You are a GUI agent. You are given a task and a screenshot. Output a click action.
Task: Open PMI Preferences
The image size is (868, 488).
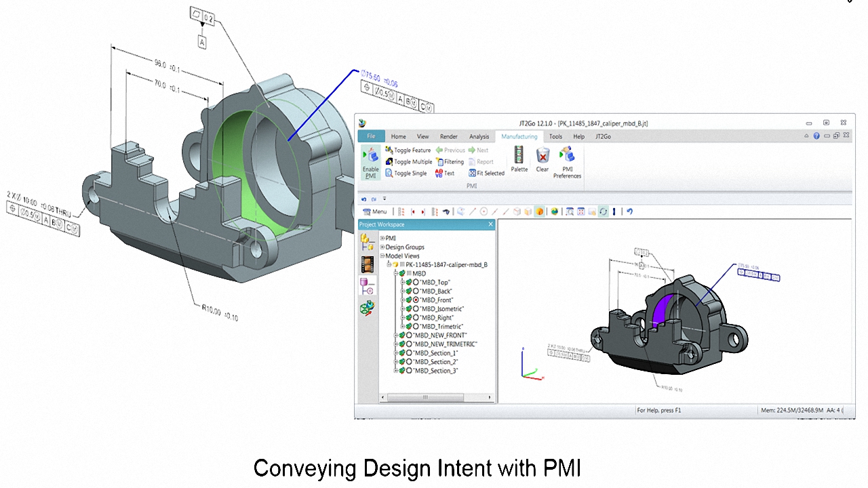567,157
